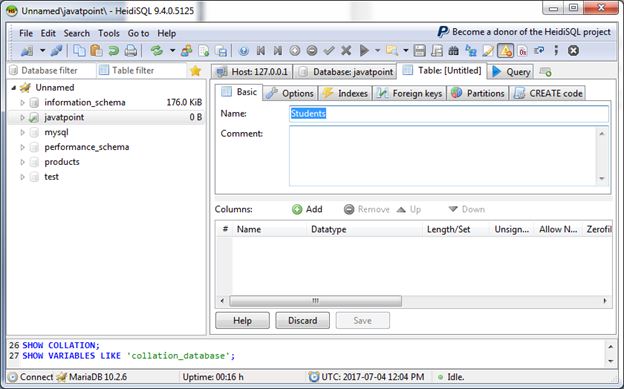Open the Edit menu
This screenshot has height=389, width=624.
point(48,33)
